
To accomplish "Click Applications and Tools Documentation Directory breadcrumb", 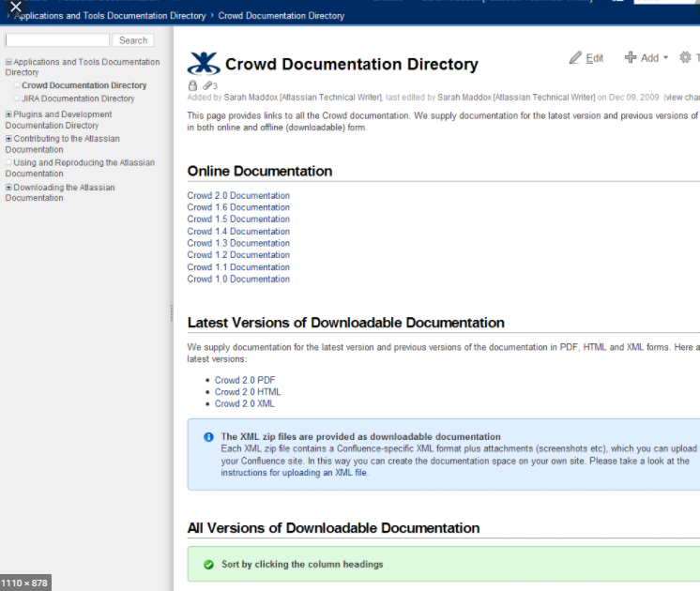I will [110, 16].
